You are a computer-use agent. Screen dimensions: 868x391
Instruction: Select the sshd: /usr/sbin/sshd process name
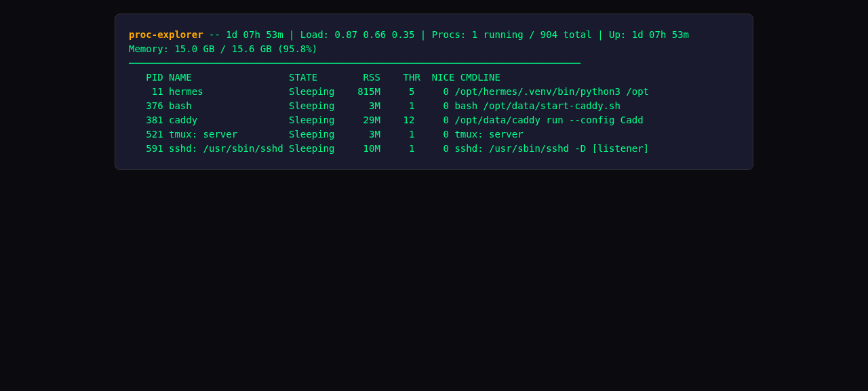pos(226,148)
